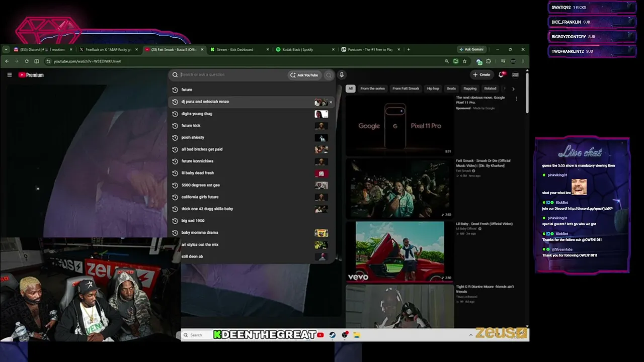Screen dimensions: 644x362
Task: Open the 'Lil Baby - Dead Fresh' title link
Action: click(484, 224)
